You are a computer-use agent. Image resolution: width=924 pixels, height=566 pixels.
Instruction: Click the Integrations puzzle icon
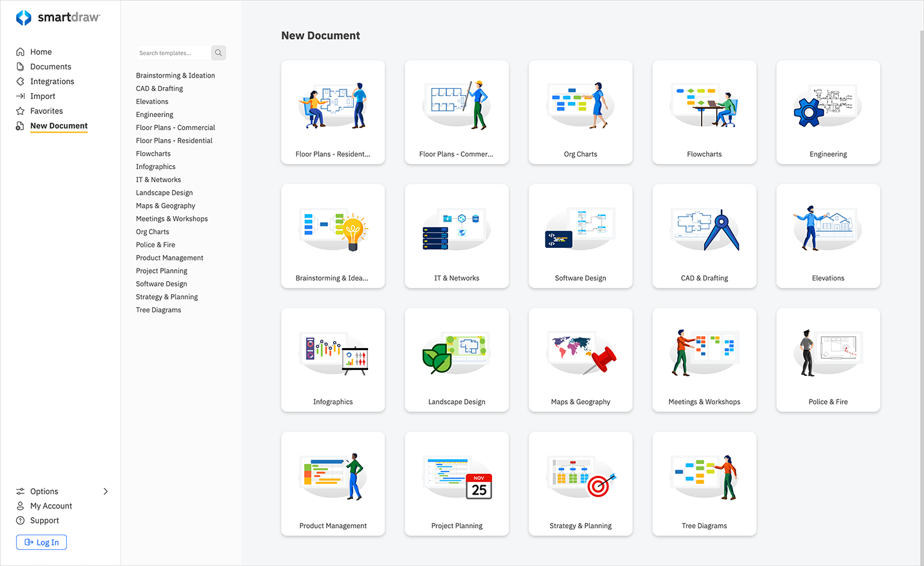[19, 81]
